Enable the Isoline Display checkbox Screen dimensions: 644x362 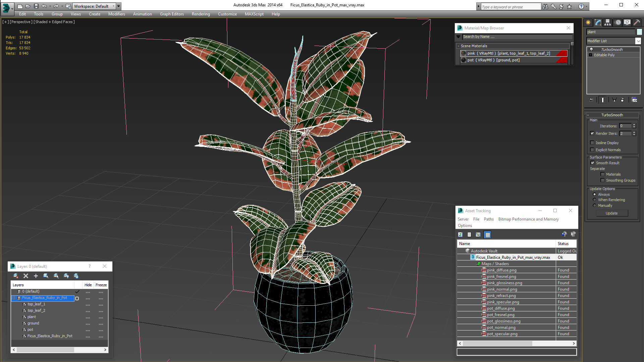(x=592, y=143)
